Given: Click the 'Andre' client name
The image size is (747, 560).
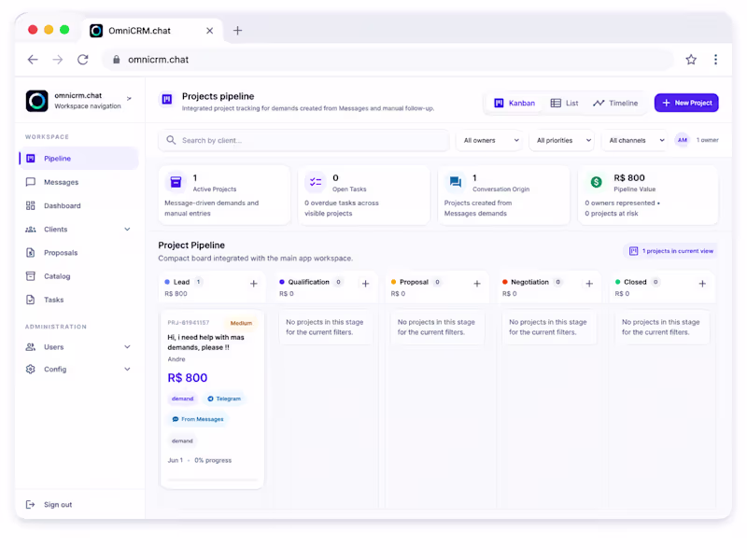Looking at the screenshot, I should 176,359.
